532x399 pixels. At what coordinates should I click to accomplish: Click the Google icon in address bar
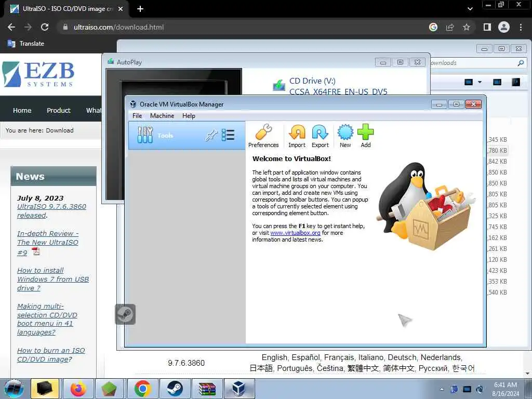click(x=433, y=27)
